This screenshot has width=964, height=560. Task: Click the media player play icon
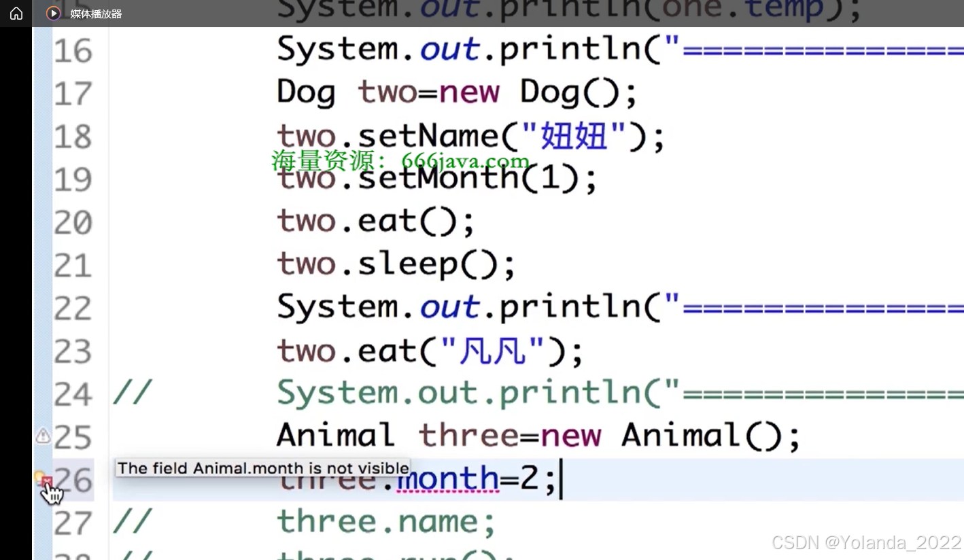point(53,13)
